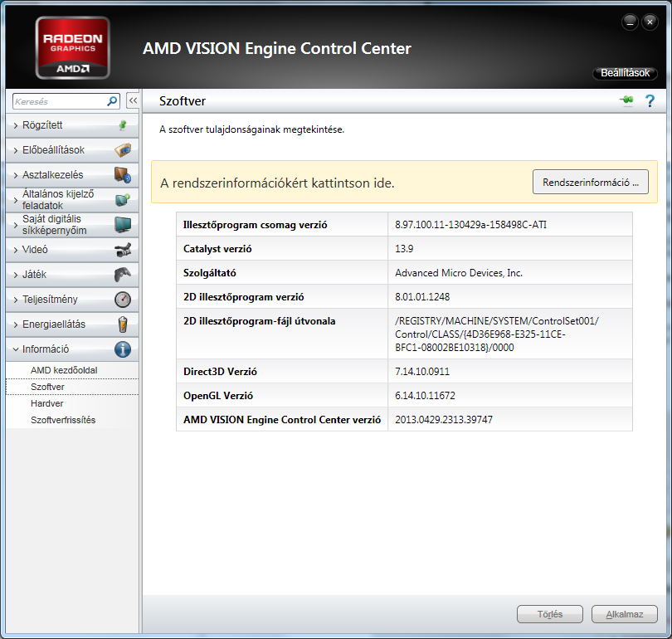Open the Hardver page
Screen dimensions: 672x639
[x=46, y=403]
